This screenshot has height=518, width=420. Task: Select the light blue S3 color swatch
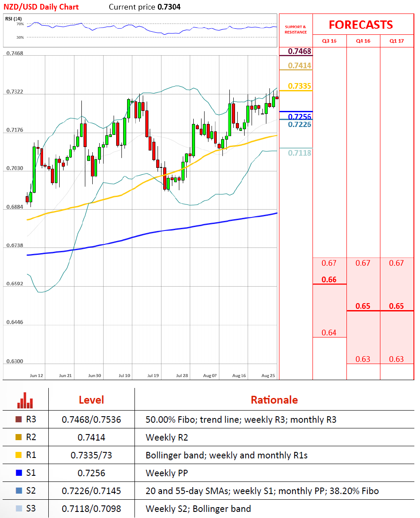point(18,509)
